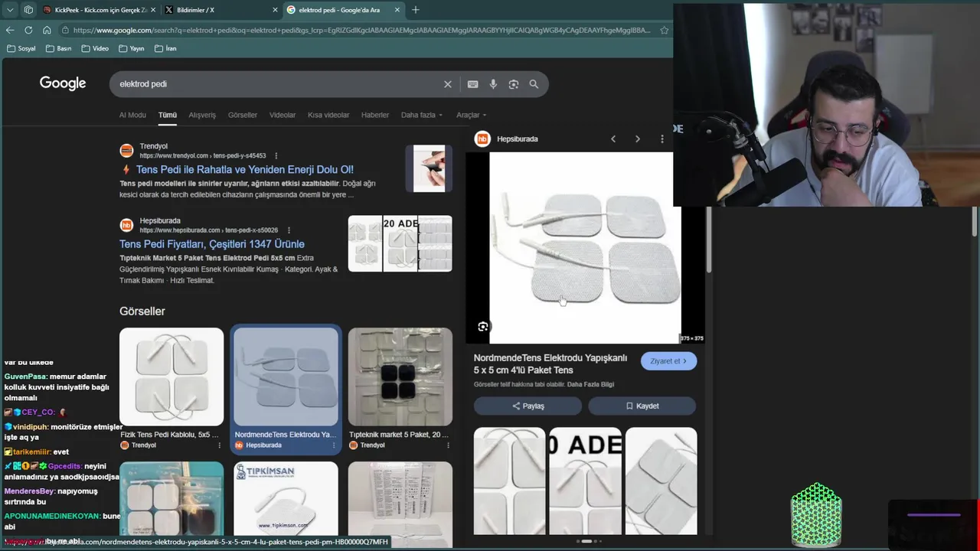This screenshot has height=551, width=980.
Task: Expand the tab list chevron at top left
Action: [x=10, y=10]
